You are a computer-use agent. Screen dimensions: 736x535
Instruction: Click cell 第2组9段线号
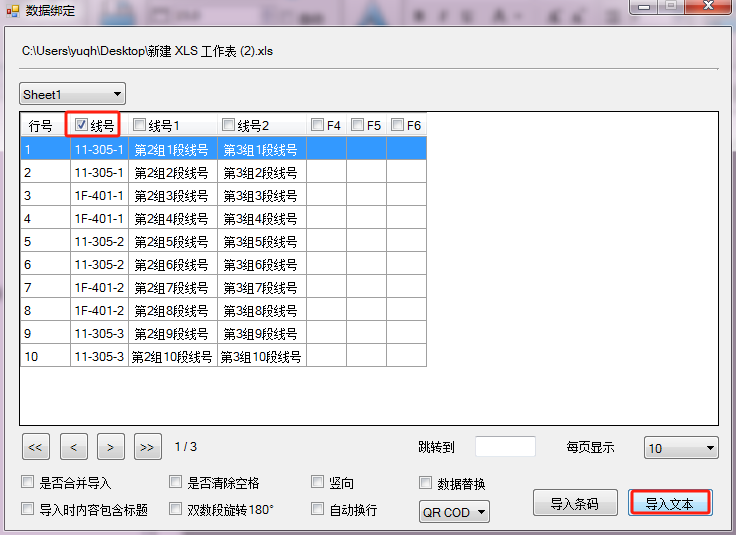173,333
